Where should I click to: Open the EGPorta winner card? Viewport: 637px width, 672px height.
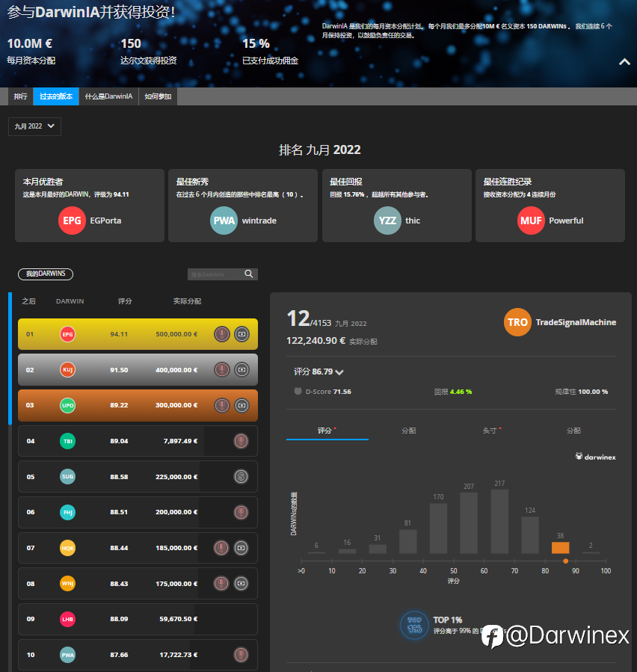click(90, 206)
